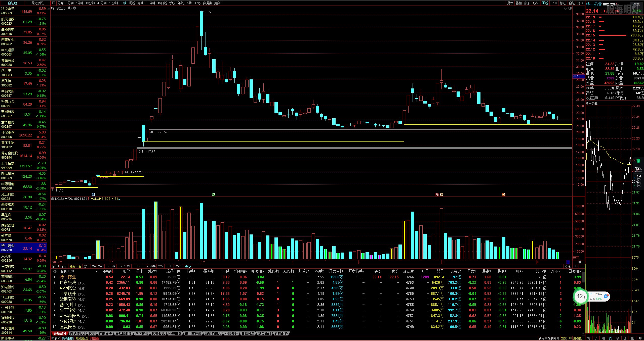Expand 更多 periods at the top
The image size is (644, 341).
click(218, 3)
